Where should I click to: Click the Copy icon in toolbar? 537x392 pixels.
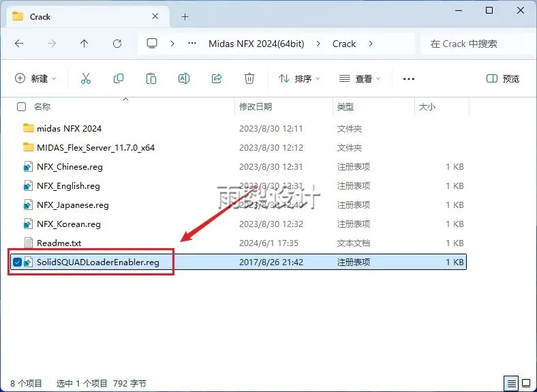(x=119, y=79)
